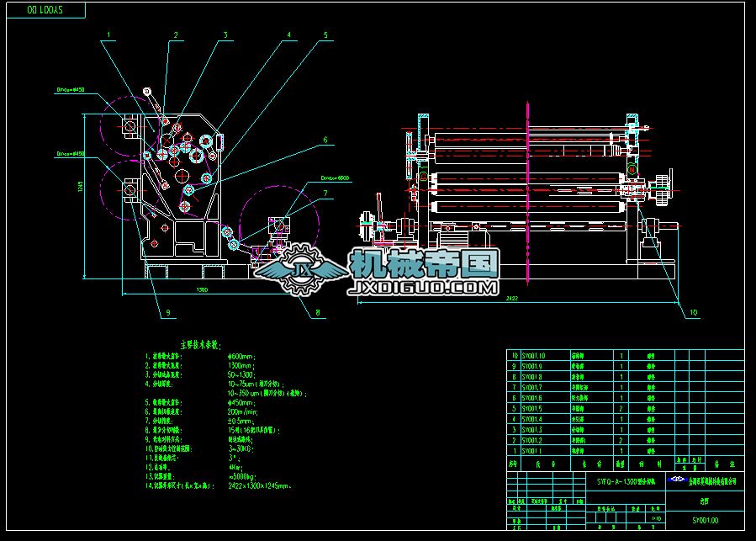
Task: Click callout number 8 near the watermark
Action: point(317,313)
